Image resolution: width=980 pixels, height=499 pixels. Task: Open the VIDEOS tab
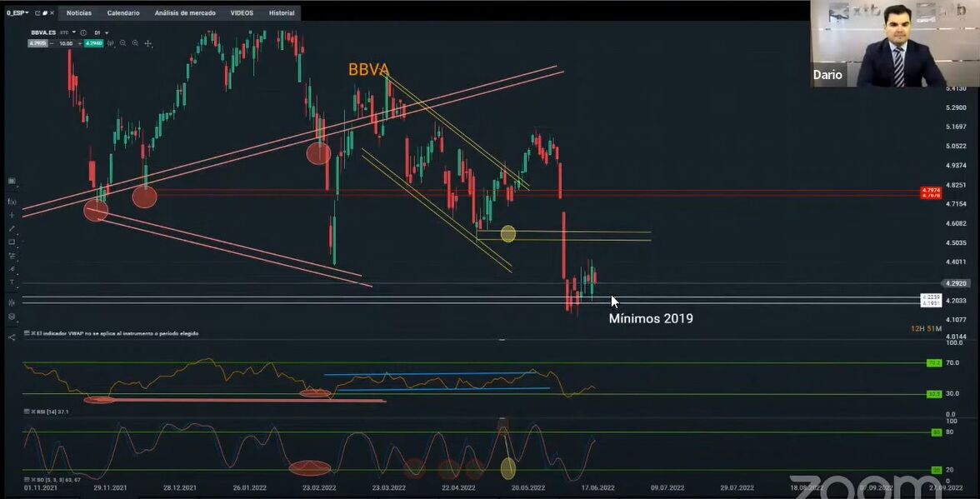[x=242, y=13]
